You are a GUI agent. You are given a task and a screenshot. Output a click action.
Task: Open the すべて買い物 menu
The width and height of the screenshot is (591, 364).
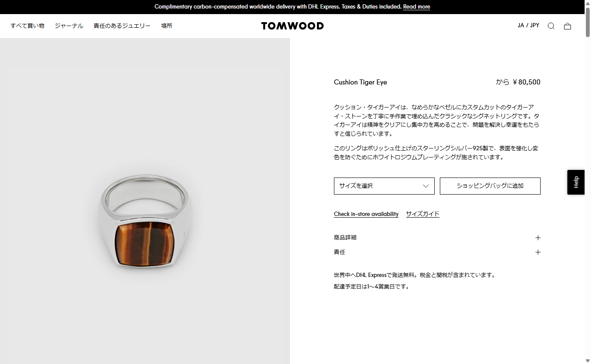(27, 26)
